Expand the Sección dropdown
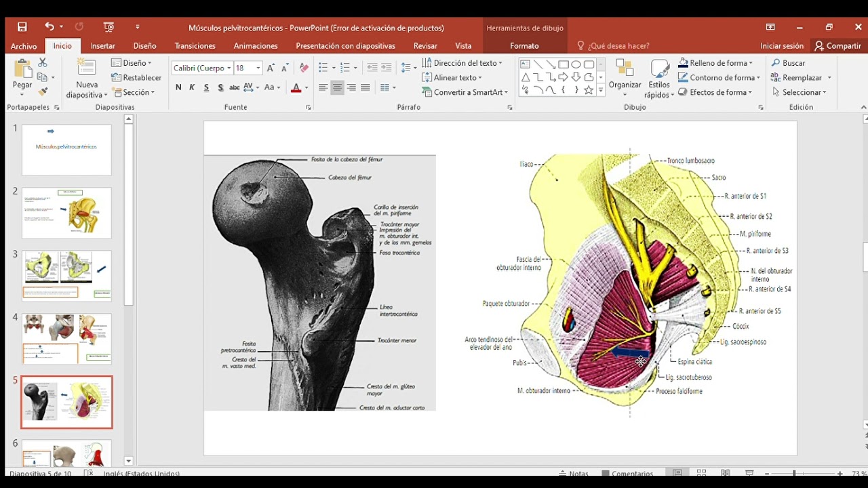The width and height of the screenshot is (868, 488). pyautogui.click(x=134, y=92)
